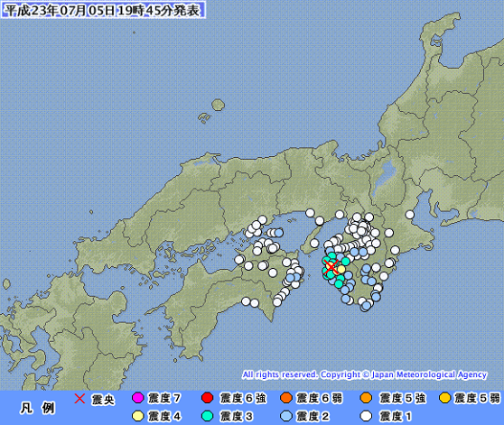This screenshot has width=504, height=425.
Task: Click the 凡例 legend heading
Action: (x=38, y=408)
